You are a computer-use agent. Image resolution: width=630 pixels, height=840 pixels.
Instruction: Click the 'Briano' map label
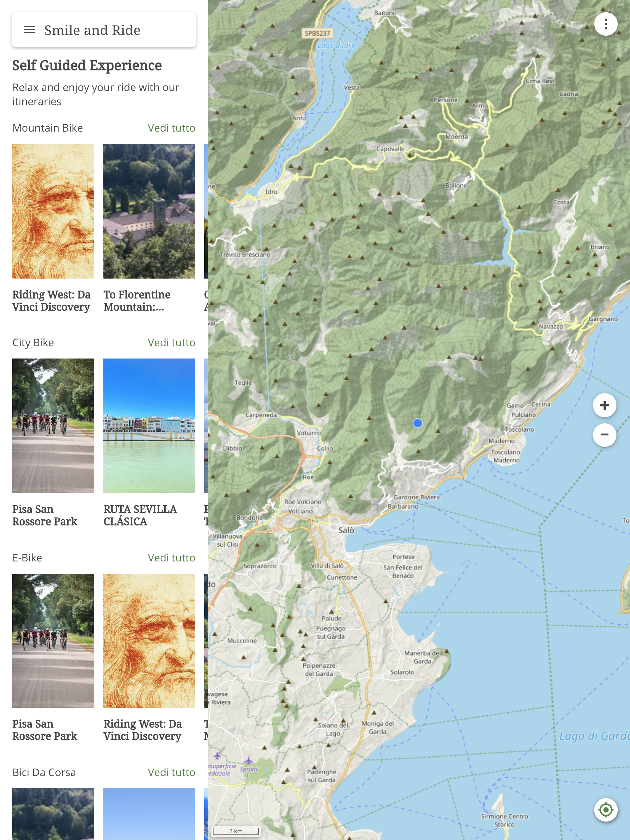click(600, 247)
